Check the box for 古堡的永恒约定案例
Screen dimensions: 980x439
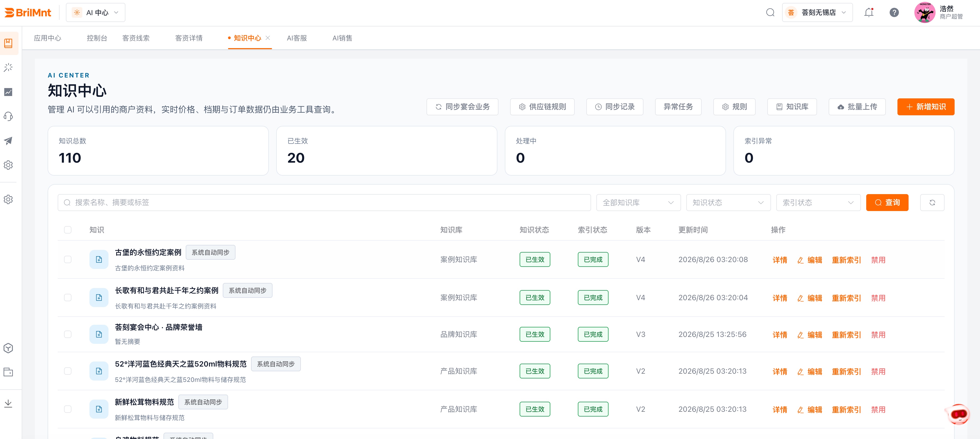68,259
